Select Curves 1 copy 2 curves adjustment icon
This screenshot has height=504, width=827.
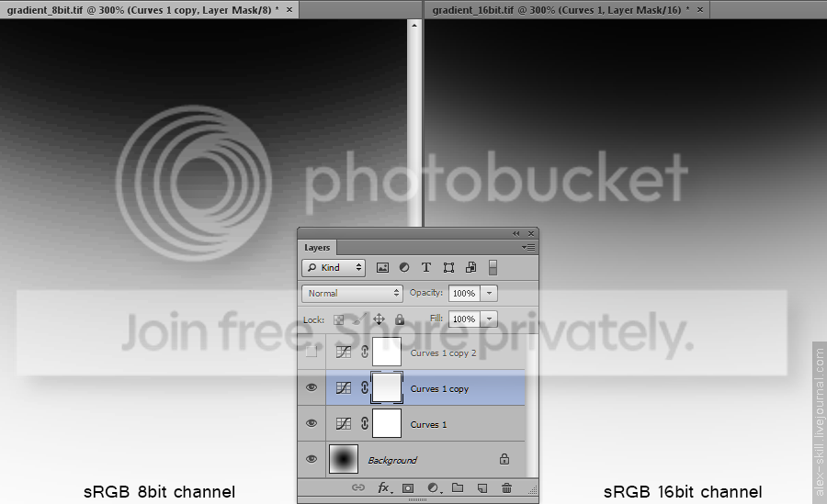click(344, 352)
